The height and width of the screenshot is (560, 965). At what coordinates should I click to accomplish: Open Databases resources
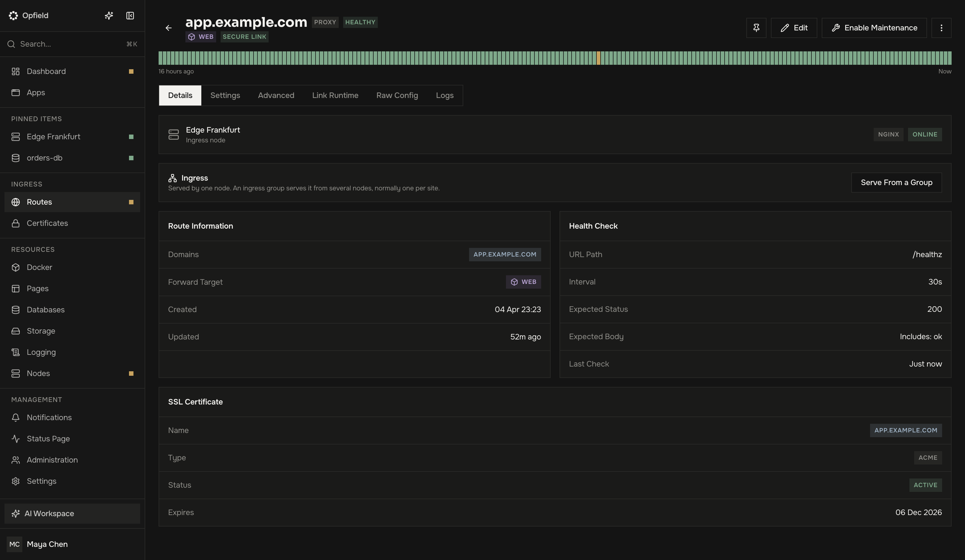click(72, 310)
